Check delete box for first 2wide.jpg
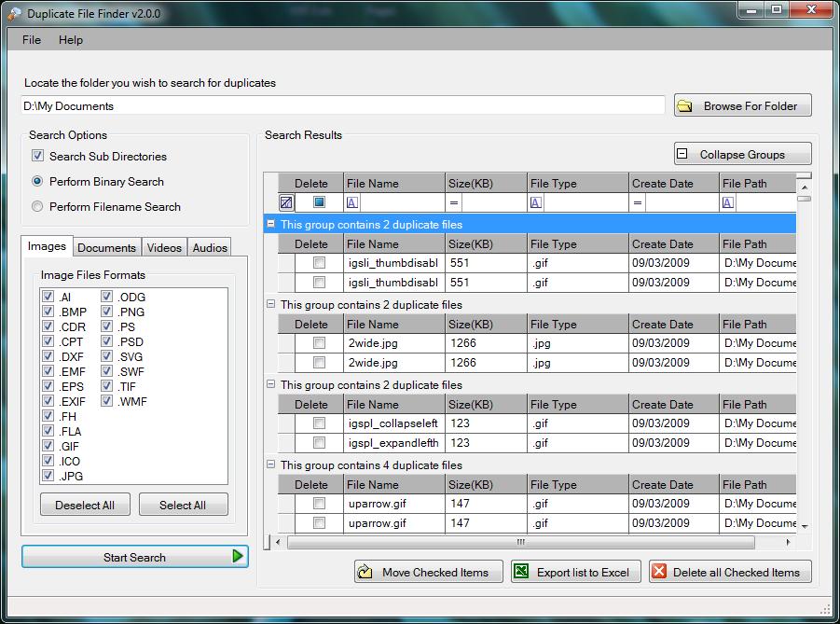Viewport: 840px width, 624px height. pyautogui.click(x=319, y=342)
